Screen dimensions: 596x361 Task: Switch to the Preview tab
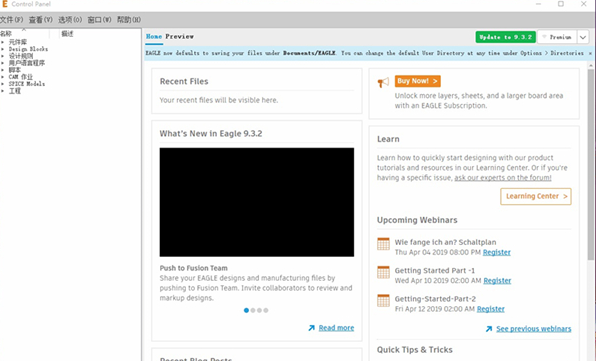click(x=179, y=36)
